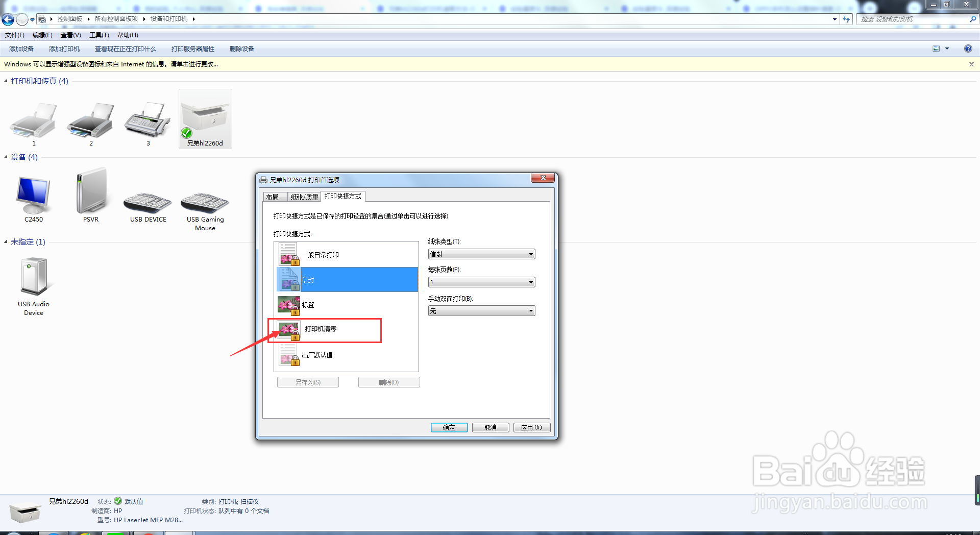Select the USB Audio Device icon
This screenshot has height=535, width=980.
[34, 276]
